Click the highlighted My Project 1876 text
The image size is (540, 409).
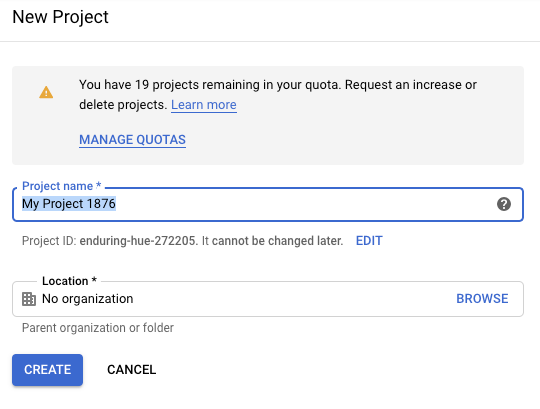point(69,204)
